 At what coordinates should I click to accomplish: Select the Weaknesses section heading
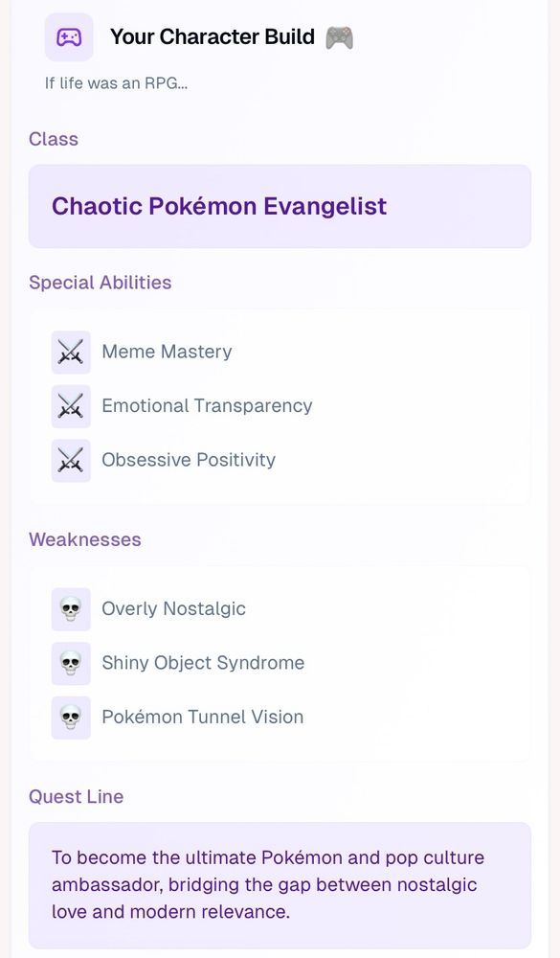pos(85,539)
